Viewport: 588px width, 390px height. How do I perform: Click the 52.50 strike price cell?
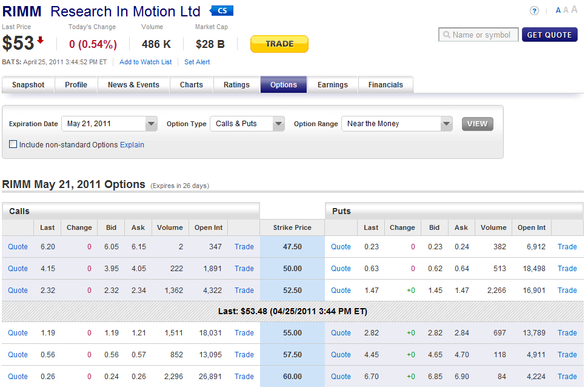point(292,290)
